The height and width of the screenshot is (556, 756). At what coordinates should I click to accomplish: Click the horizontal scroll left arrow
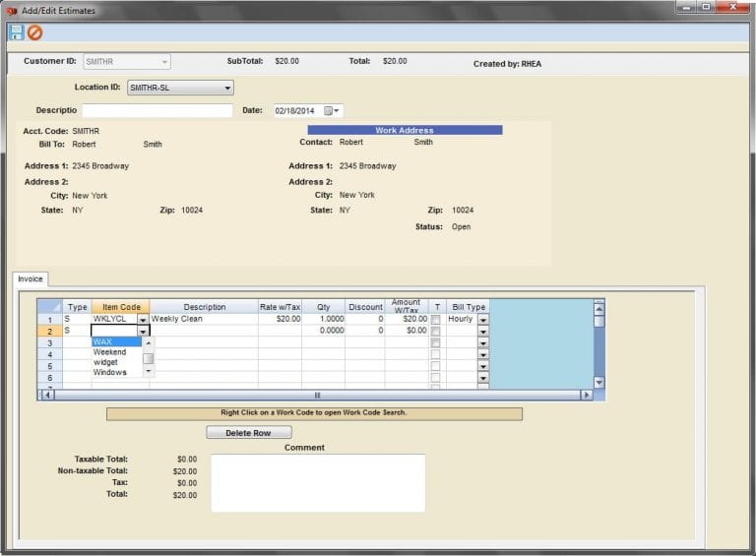click(x=48, y=395)
